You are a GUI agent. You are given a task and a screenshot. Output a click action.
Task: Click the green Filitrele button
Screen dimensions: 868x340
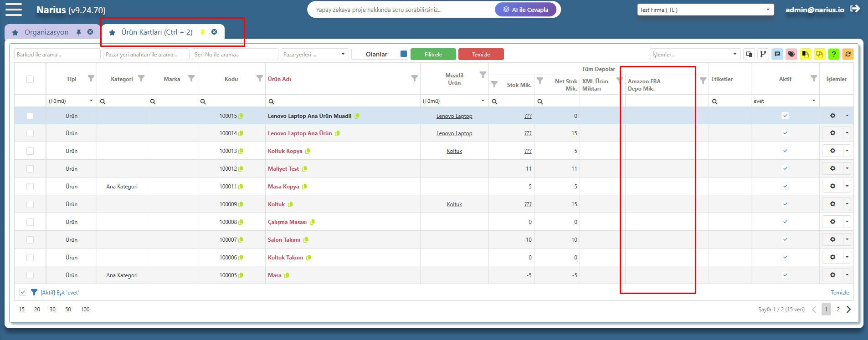pyautogui.click(x=433, y=54)
